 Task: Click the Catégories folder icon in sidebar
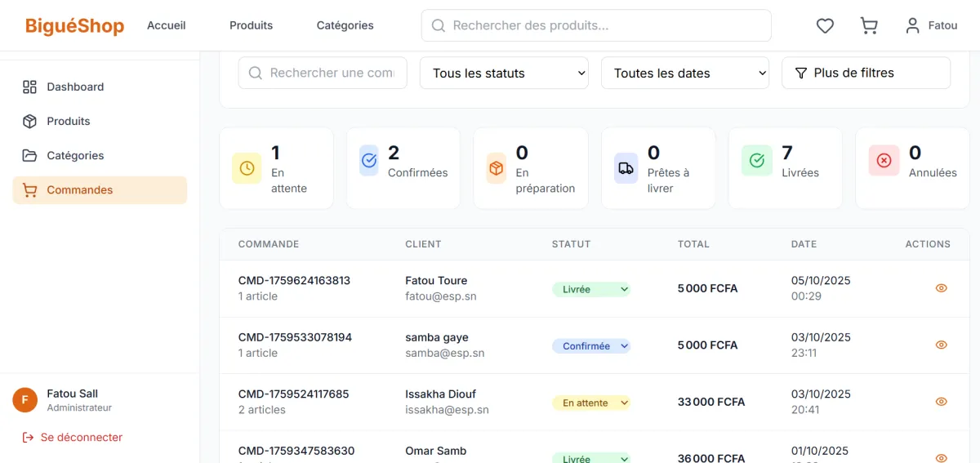(29, 155)
